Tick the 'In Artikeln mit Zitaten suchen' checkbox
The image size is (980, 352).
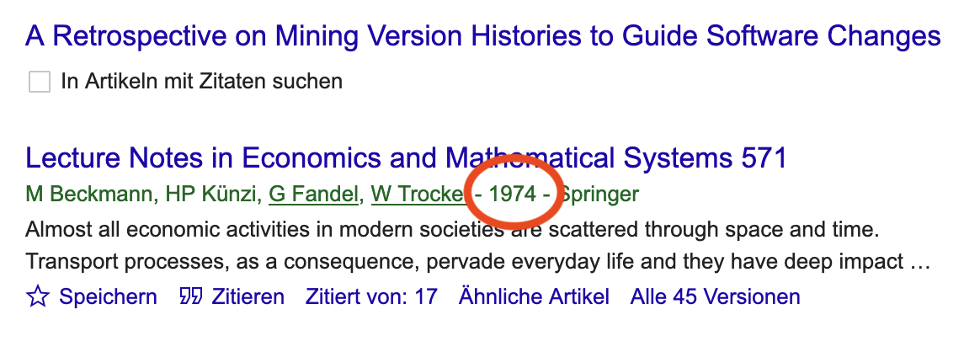[x=40, y=82]
